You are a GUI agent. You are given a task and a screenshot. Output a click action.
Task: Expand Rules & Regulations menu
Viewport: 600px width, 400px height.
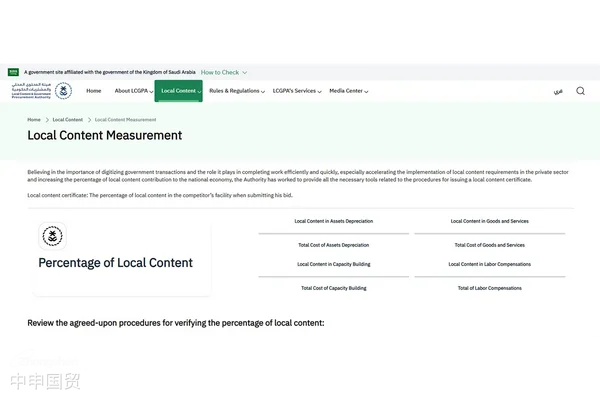(x=236, y=91)
